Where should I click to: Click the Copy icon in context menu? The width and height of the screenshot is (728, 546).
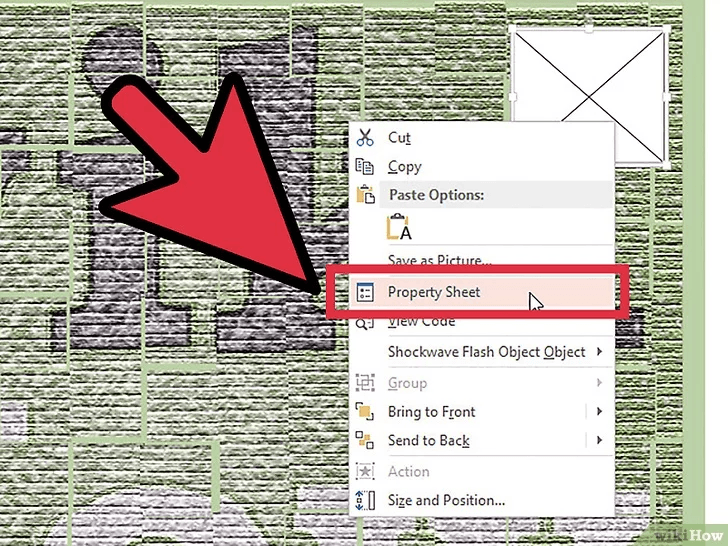[365, 167]
